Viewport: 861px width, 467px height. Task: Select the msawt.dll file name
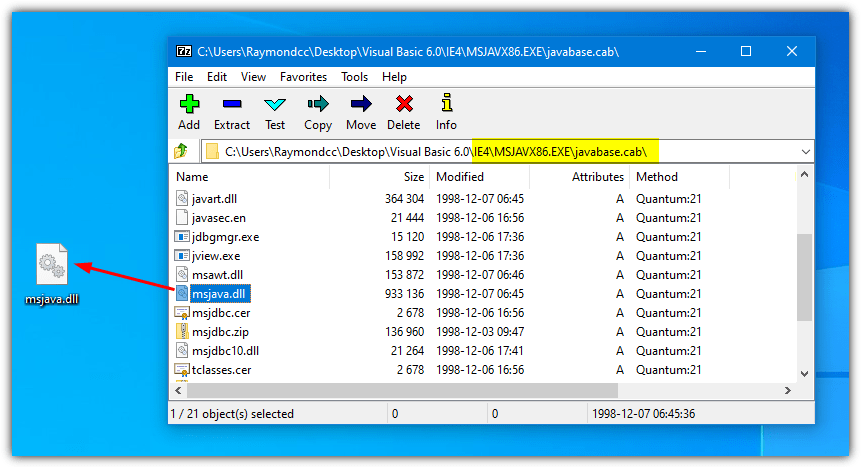click(217, 275)
